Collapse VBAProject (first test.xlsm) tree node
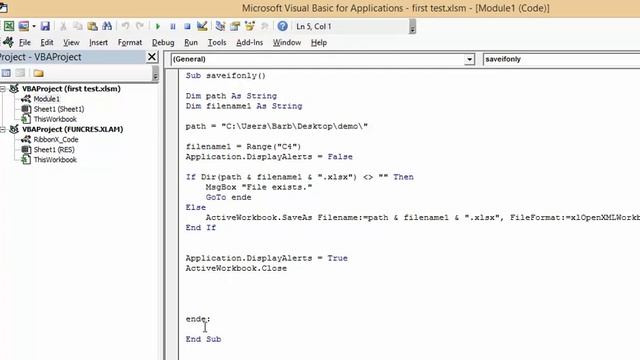The image size is (640, 360). (3, 89)
